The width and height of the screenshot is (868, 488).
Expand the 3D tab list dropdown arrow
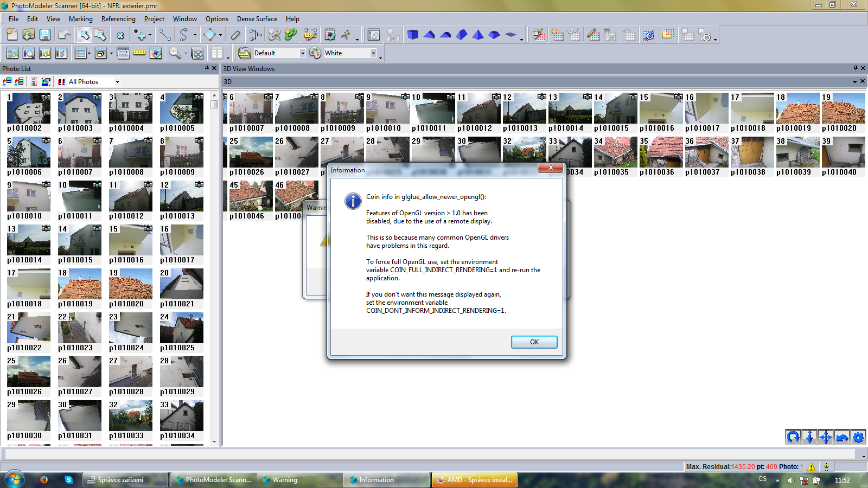point(854,82)
